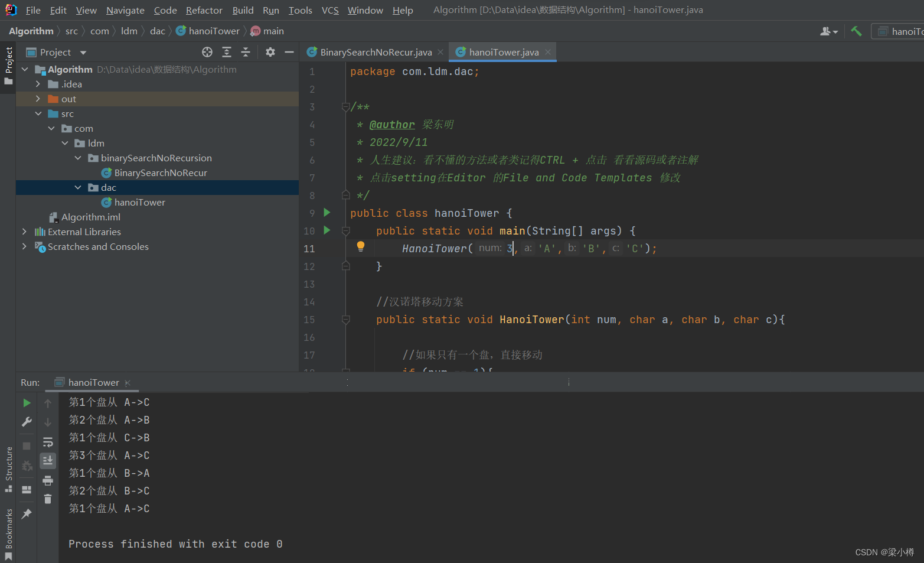Click the src breadcrumb in navigation bar
The height and width of the screenshot is (563, 924).
(71, 31)
